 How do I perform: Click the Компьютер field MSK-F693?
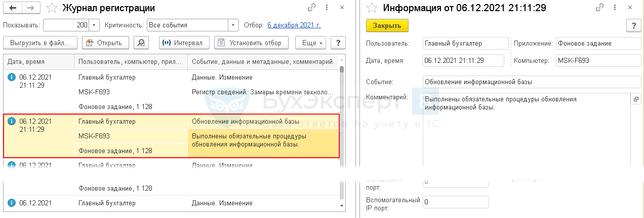point(598,60)
